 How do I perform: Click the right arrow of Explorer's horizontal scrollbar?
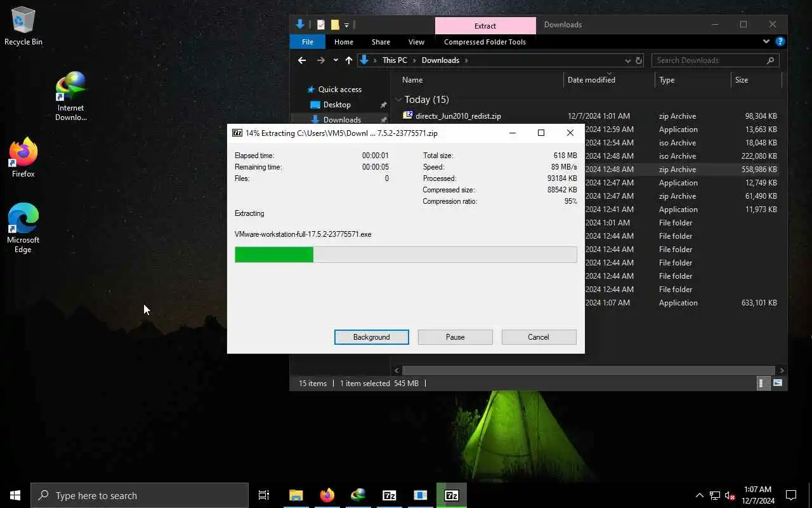point(782,370)
